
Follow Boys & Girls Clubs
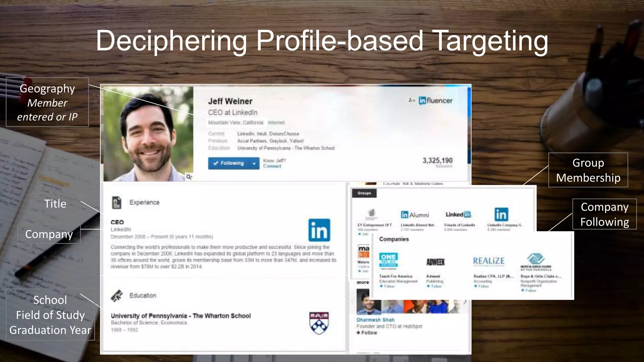coord(529,290)
